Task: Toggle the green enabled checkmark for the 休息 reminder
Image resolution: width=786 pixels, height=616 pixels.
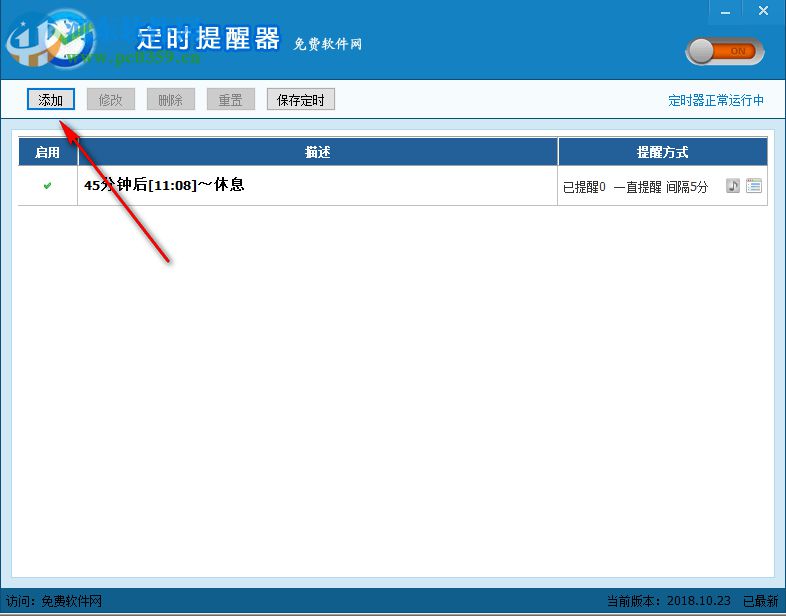Action: point(47,186)
